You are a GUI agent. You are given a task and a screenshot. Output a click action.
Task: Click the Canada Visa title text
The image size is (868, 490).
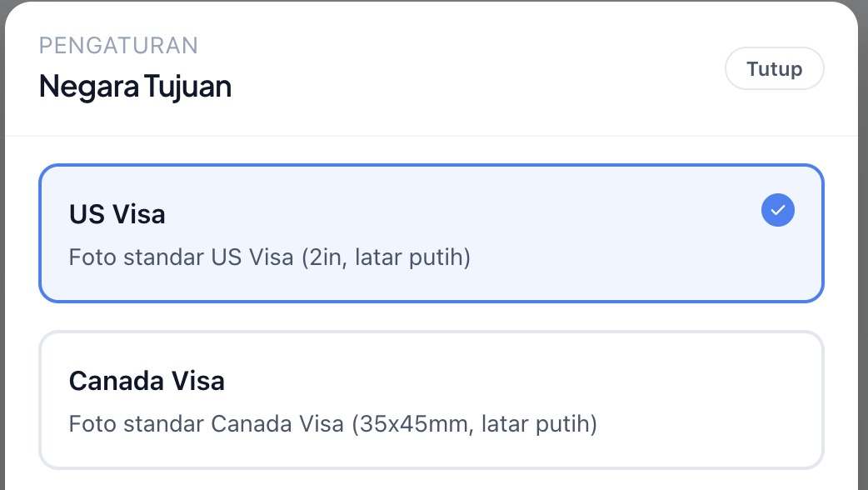click(146, 381)
